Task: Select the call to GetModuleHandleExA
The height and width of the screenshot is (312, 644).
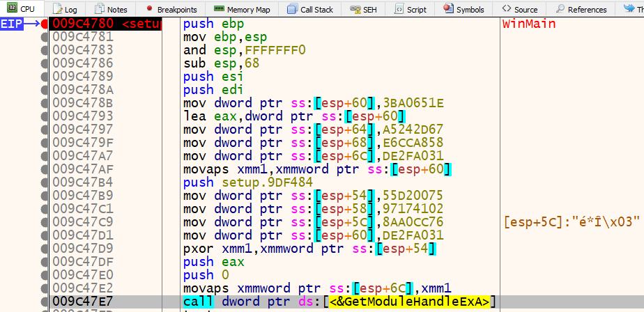Action: pos(339,302)
